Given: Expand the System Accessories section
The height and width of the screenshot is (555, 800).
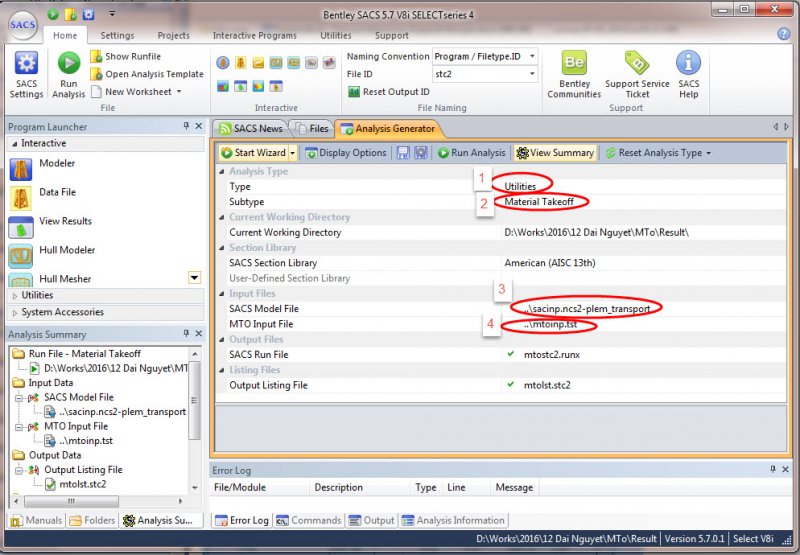Looking at the screenshot, I should 14,312.
